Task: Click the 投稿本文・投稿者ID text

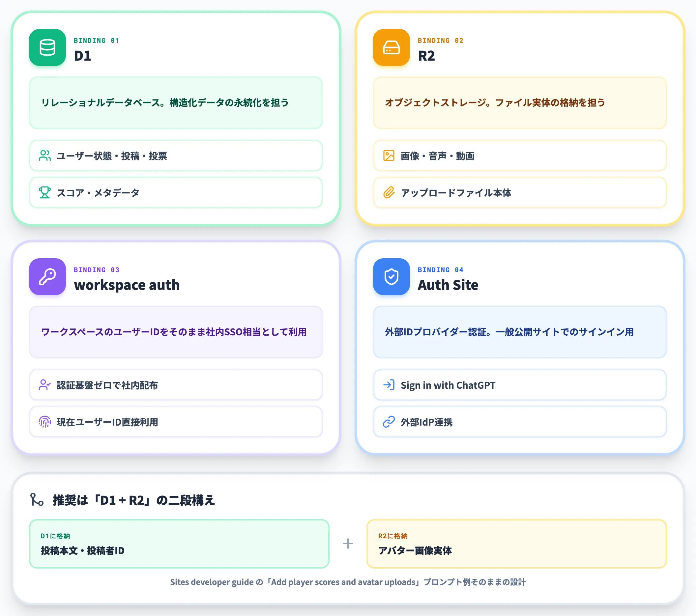Action: tap(82, 551)
